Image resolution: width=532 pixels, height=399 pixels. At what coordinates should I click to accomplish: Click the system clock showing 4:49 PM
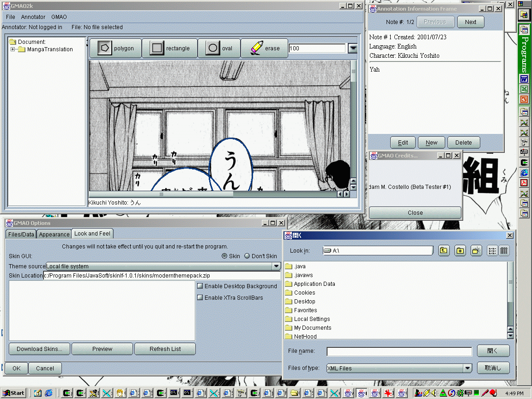click(x=514, y=393)
